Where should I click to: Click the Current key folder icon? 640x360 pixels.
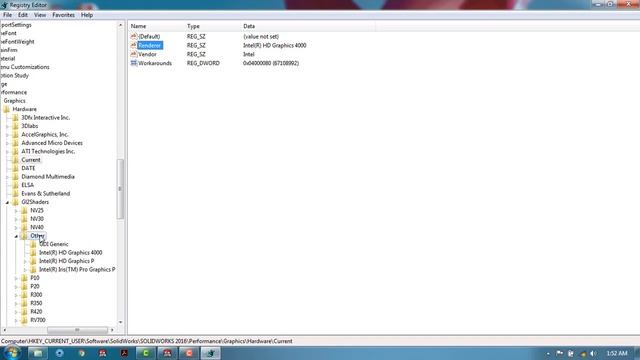pos(16,160)
